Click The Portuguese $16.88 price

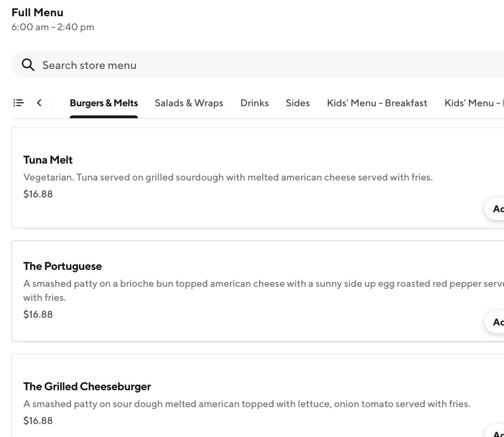(38, 314)
